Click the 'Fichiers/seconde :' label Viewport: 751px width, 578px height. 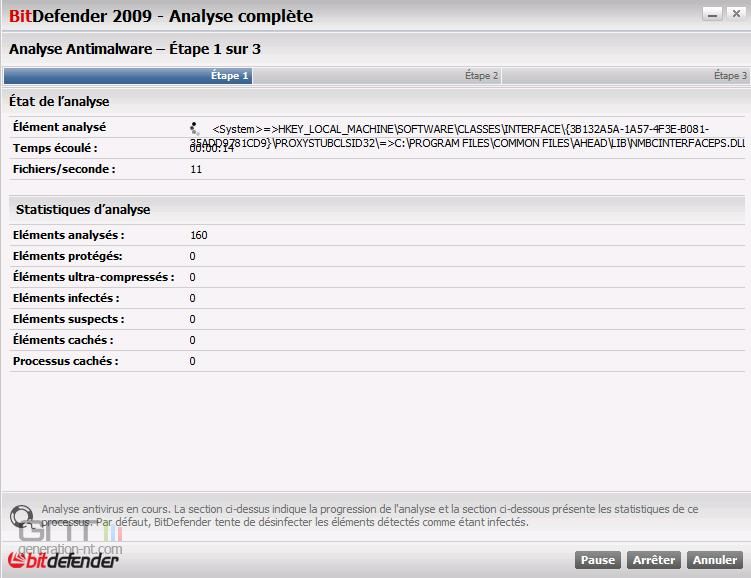64,169
